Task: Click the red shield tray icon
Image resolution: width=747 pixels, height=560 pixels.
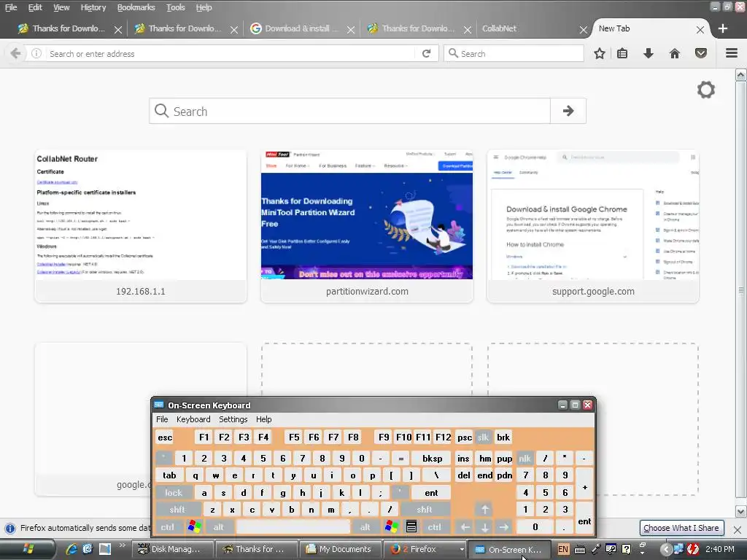Action: coord(693,549)
